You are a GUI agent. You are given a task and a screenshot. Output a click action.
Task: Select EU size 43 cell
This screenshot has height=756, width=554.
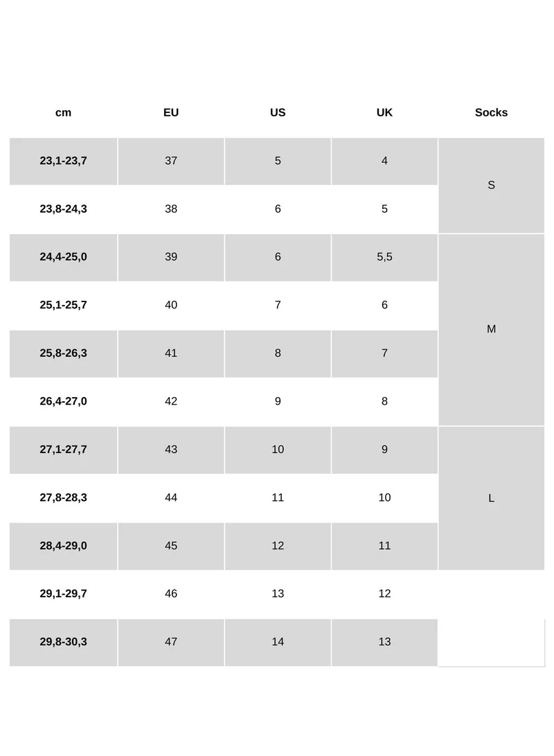pos(171,450)
